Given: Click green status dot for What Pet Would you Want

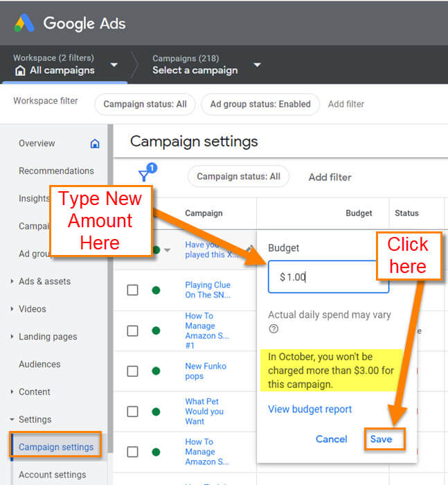Looking at the screenshot, I should click(x=156, y=412).
